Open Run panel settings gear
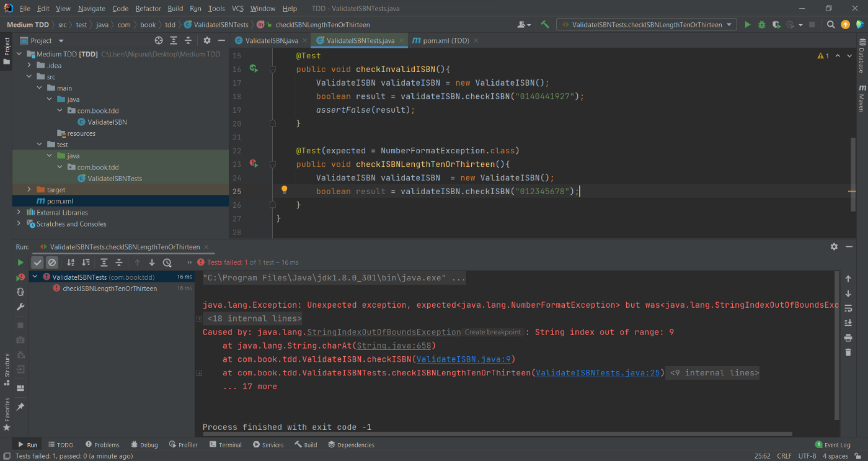Screen dimensions: 868x461 coord(834,246)
